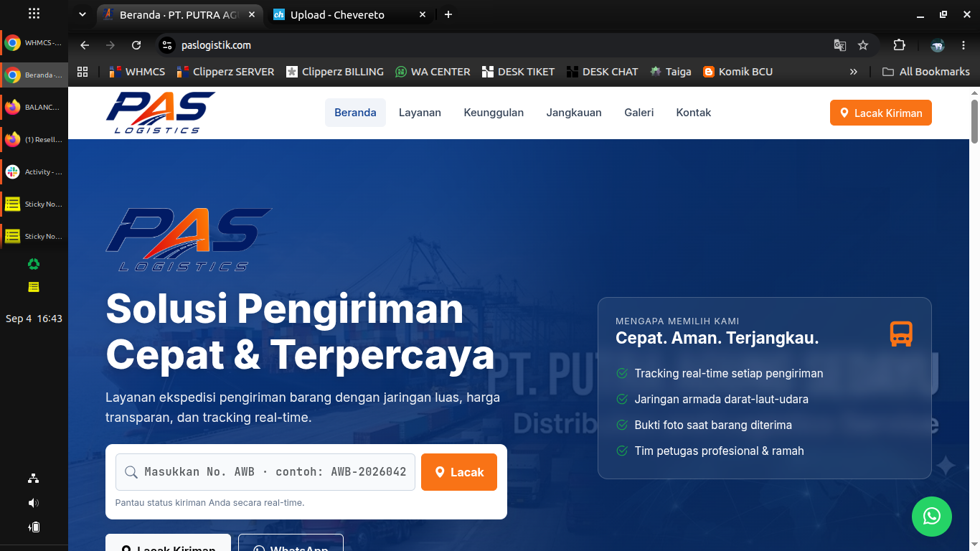Expand the tab search dropdown arrow
Image resolution: width=980 pixels, height=551 pixels.
[x=83, y=14]
